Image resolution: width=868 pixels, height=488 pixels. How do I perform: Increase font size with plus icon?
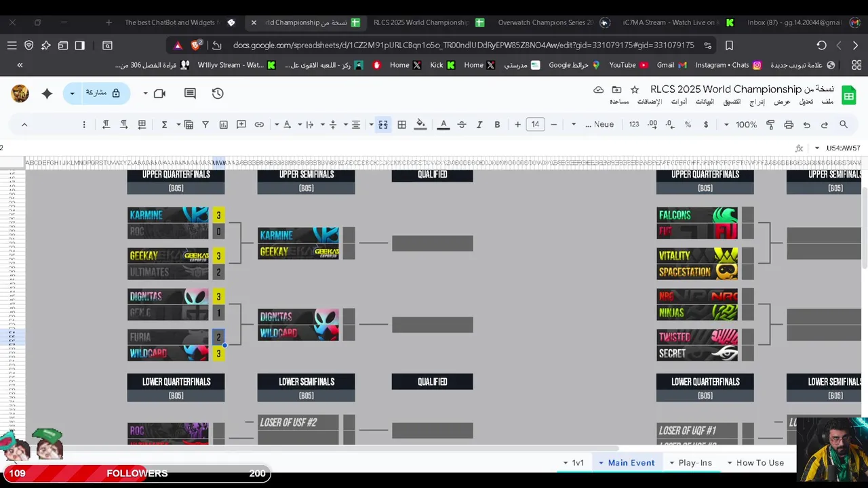coord(517,125)
